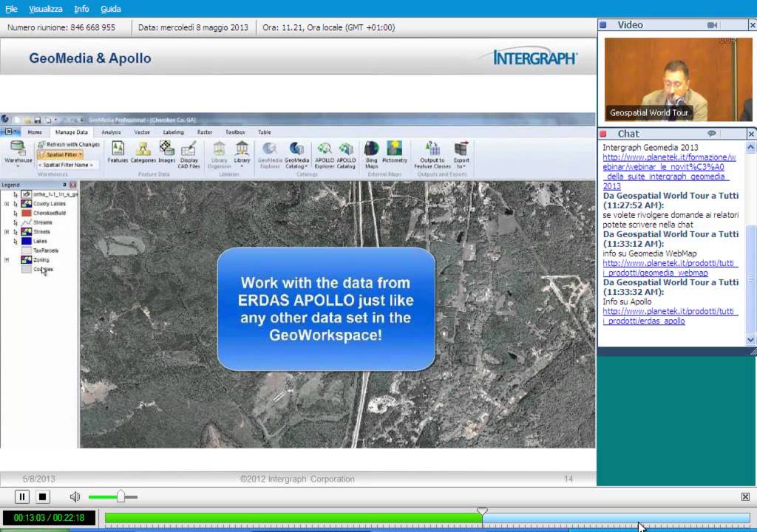Click the Save icon in quick access toolbar
This screenshot has height=532, width=757.
tap(37, 120)
